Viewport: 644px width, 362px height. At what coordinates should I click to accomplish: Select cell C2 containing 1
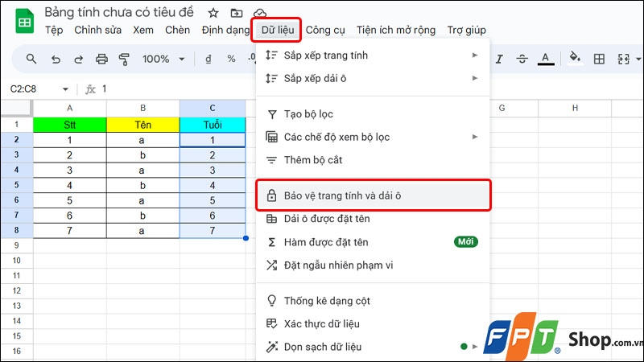coord(213,140)
